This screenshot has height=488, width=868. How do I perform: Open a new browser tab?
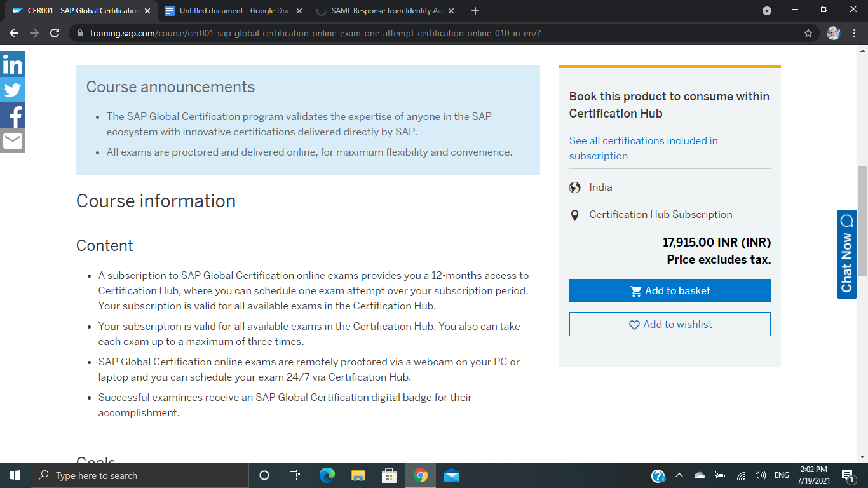(x=475, y=11)
